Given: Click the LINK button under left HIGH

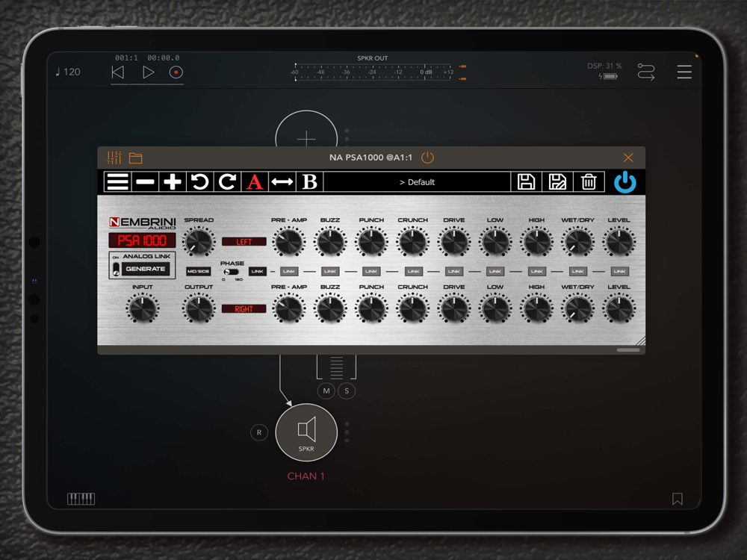Looking at the screenshot, I should tap(537, 272).
